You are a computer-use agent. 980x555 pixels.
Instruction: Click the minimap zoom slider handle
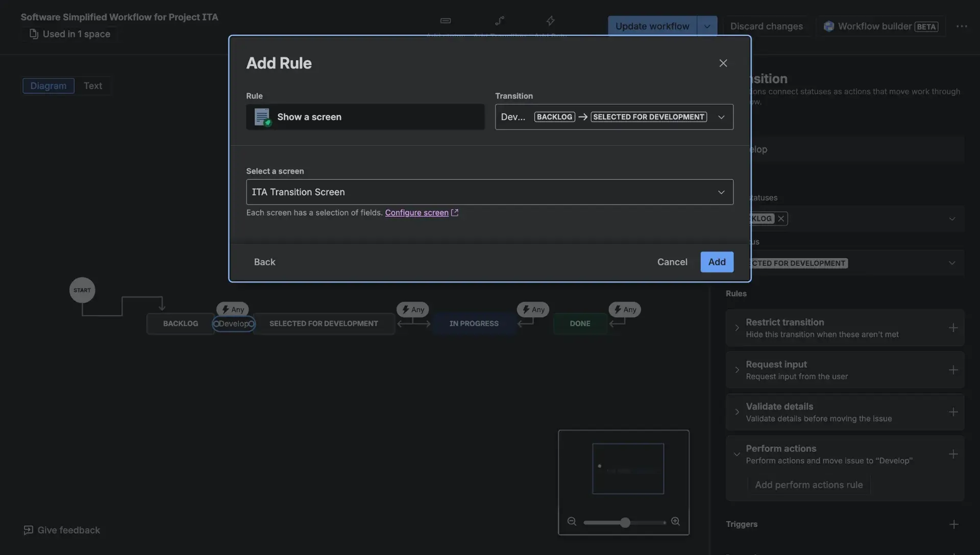point(624,522)
